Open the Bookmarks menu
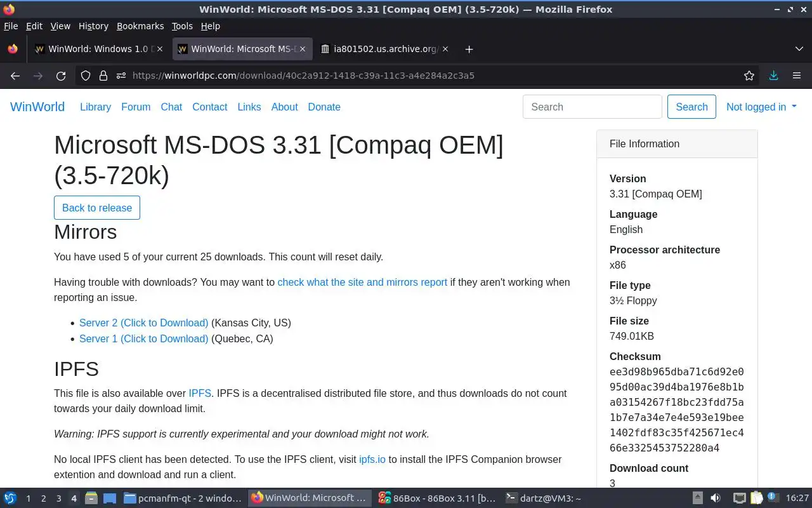The image size is (812, 508). (x=140, y=26)
